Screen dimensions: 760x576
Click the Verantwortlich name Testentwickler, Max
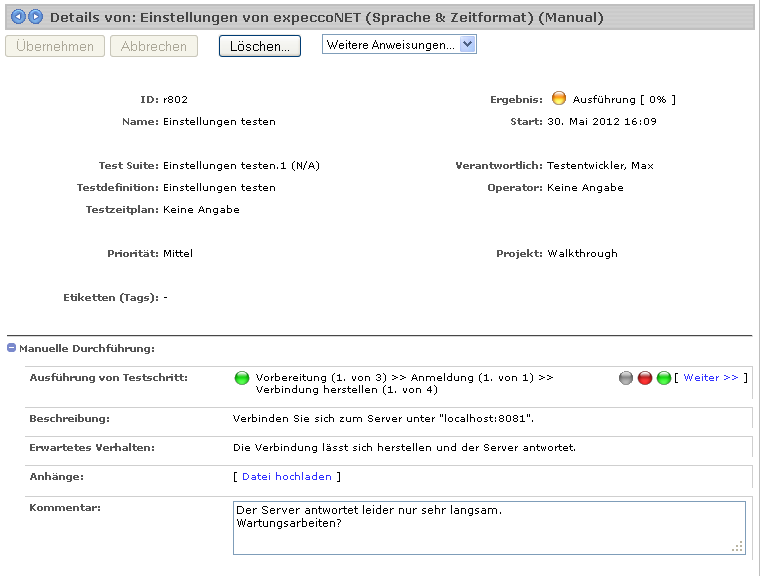600,166
